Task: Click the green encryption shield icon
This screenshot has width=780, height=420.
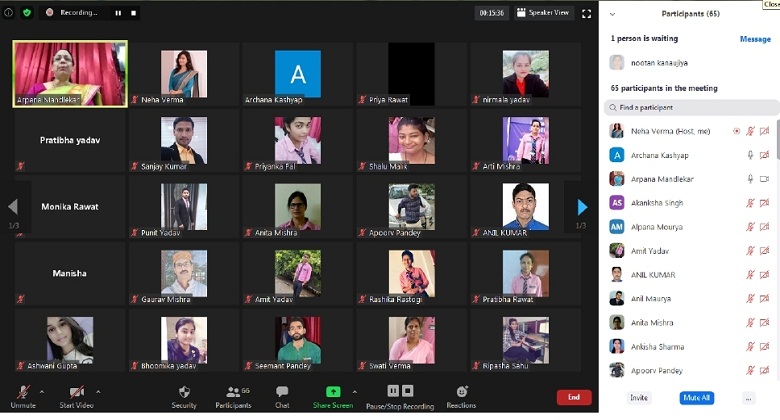Action: (27, 13)
